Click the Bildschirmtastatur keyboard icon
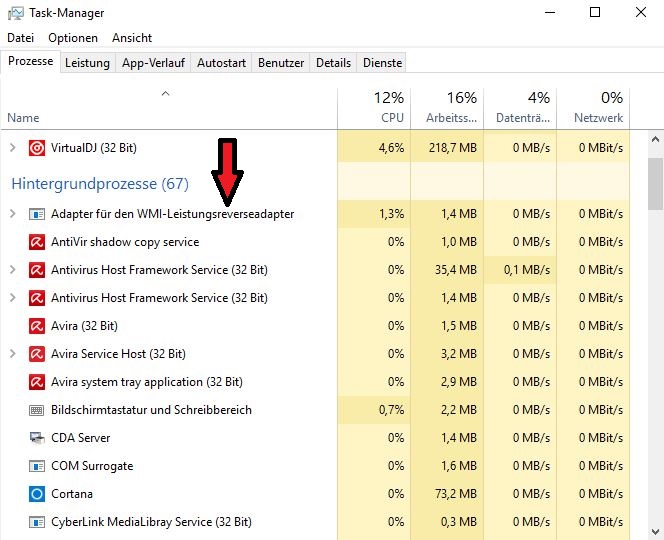664x540 pixels. [x=37, y=410]
